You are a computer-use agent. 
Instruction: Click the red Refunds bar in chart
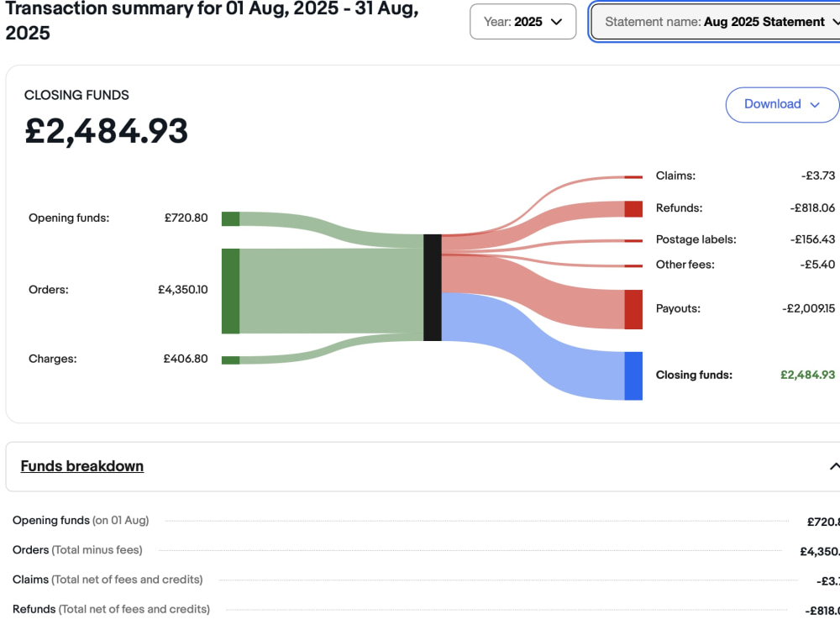[x=633, y=209]
